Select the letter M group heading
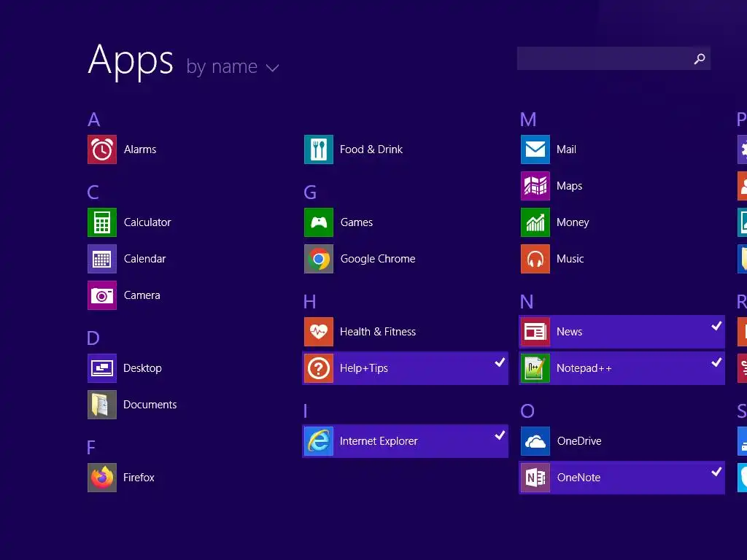 (x=528, y=120)
